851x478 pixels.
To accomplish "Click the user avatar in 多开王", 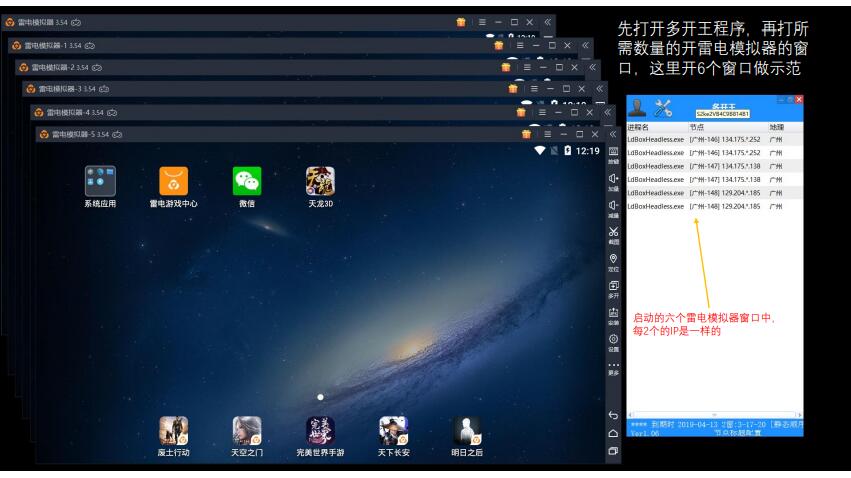I will click(637, 108).
